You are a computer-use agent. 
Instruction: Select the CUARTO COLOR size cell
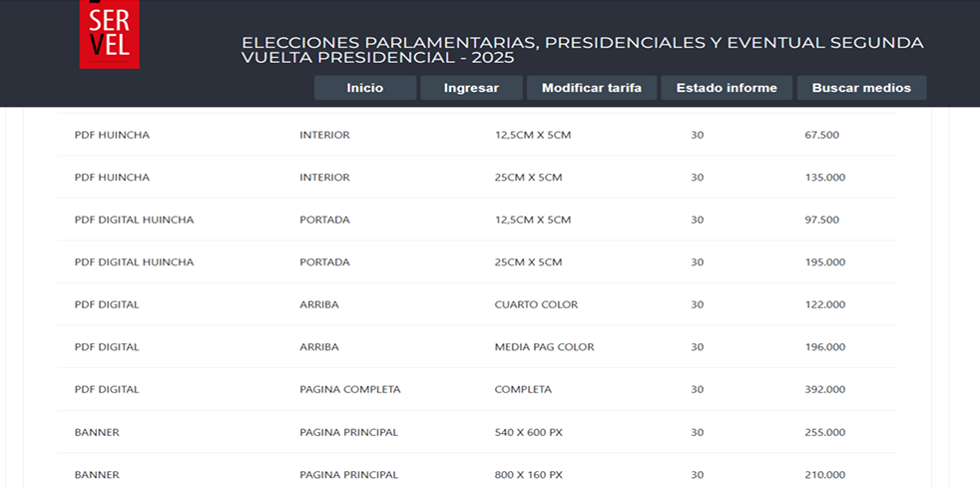tap(536, 304)
